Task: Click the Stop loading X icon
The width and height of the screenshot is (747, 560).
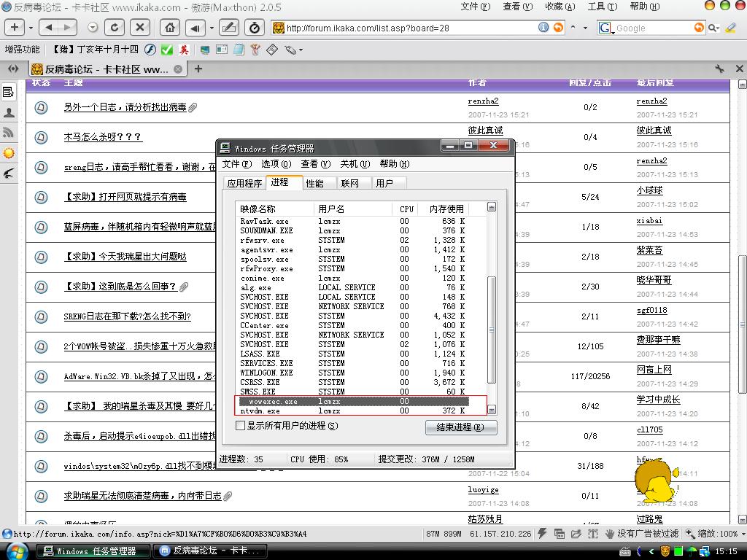Action: [139, 28]
